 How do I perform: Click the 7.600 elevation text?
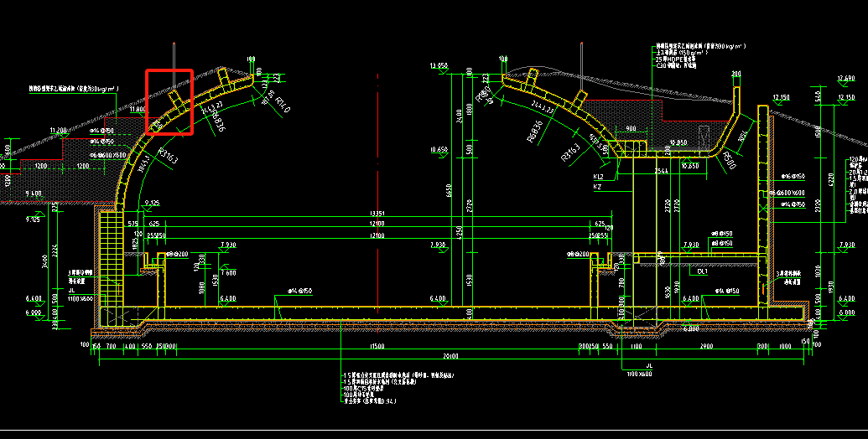tap(228, 272)
